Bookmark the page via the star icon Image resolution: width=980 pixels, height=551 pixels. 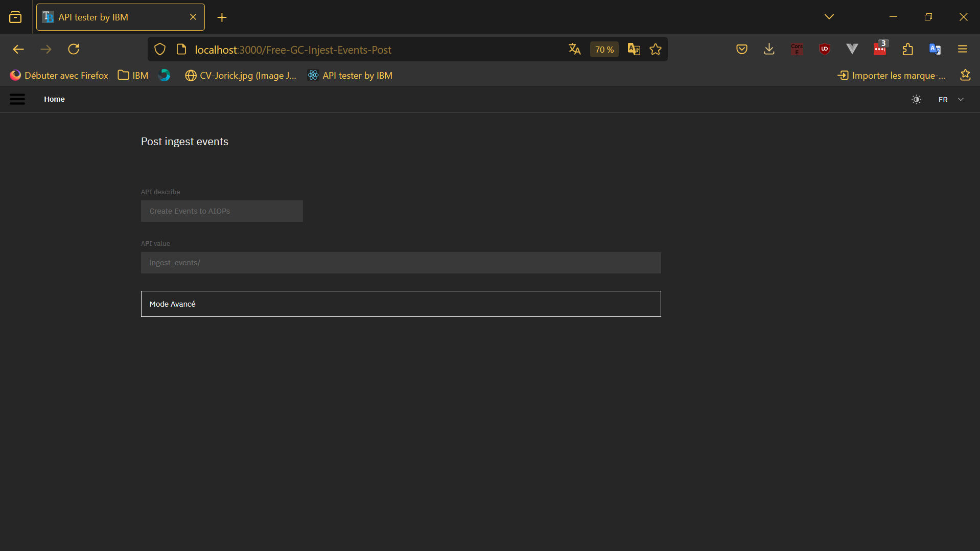click(x=656, y=49)
